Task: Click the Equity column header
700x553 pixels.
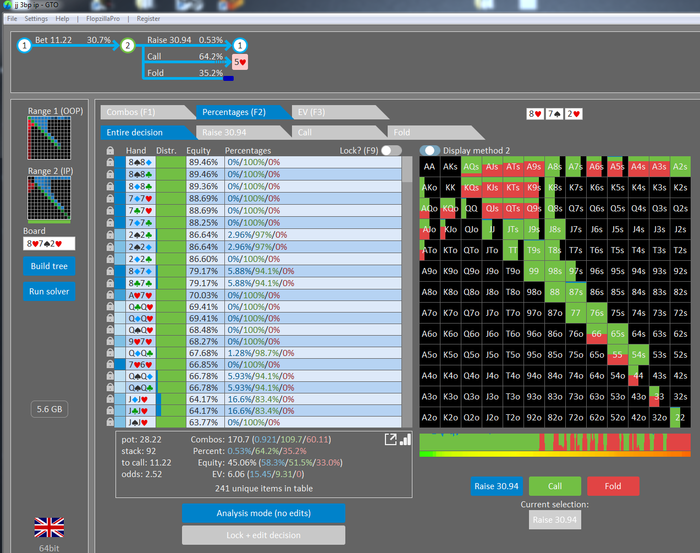Action: 198,150
